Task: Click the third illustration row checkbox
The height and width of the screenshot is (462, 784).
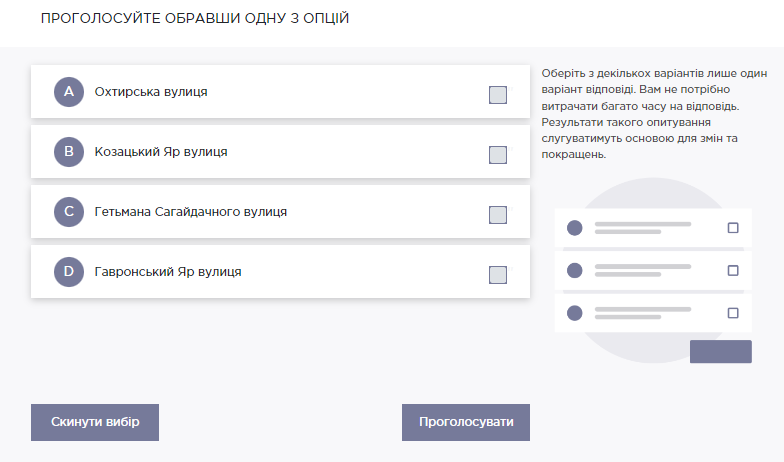Action: pos(733,313)
